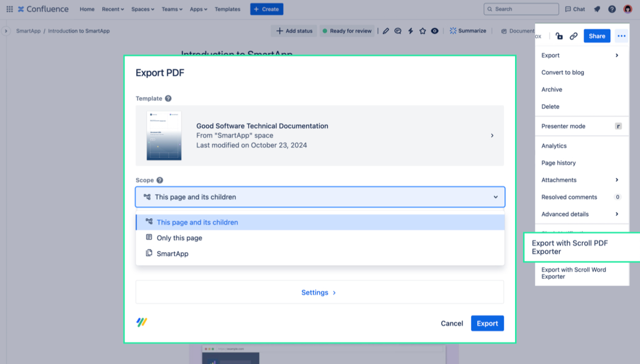The height and width of the screenshot is (364, 640).
Task: Open page restrictions lock icon
Action: click(559, 36)
